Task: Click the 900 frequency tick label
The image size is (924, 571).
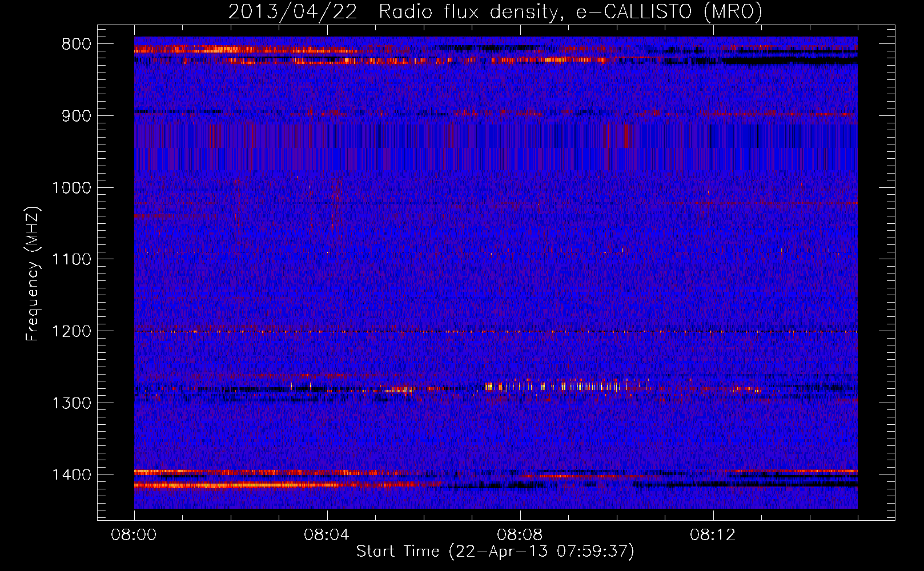Action: click(77, 116)
